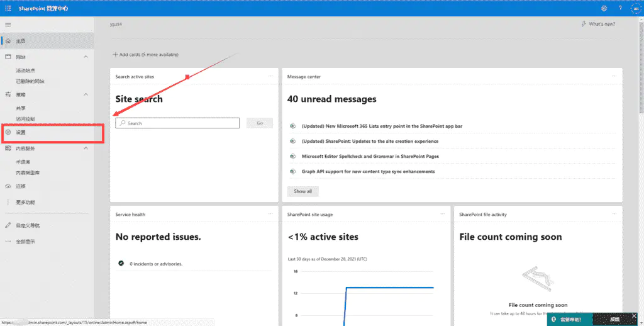Close the help and feedback bar
644x326 pixels.
634,316
